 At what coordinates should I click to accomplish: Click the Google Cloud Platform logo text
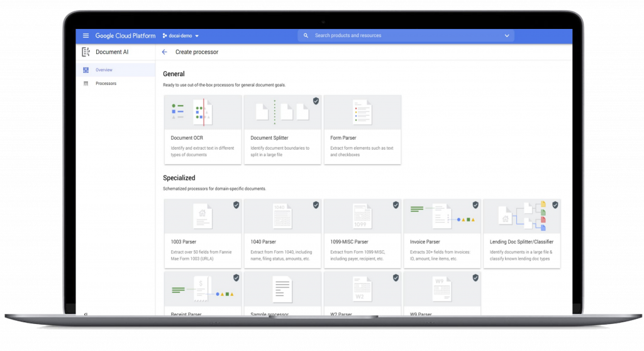coord(125,36)
